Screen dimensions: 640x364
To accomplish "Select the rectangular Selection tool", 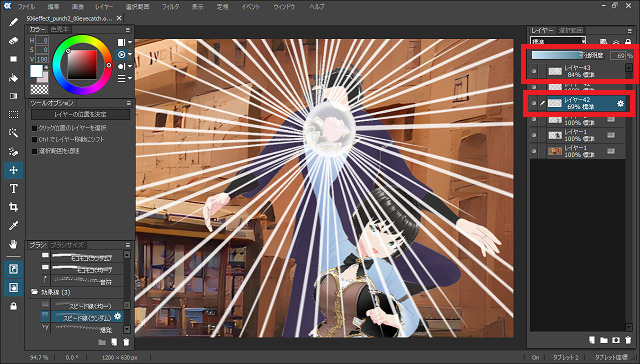I will coord(13,115).
